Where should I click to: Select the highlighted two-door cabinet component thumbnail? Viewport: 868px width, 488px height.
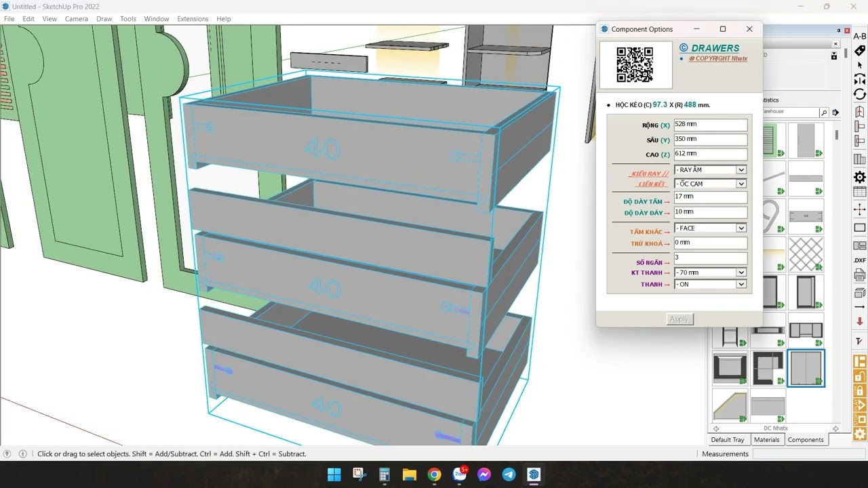pyautogui.click(x=806, y=369)
